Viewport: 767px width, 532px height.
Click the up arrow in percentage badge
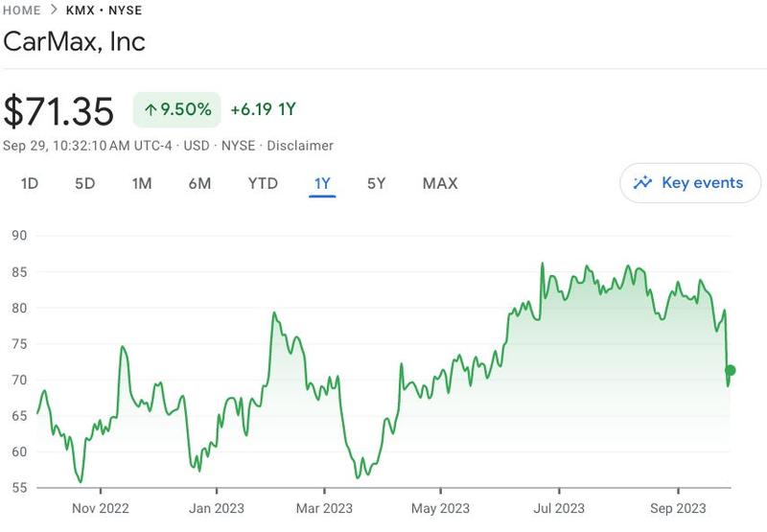tap(151, 109)
